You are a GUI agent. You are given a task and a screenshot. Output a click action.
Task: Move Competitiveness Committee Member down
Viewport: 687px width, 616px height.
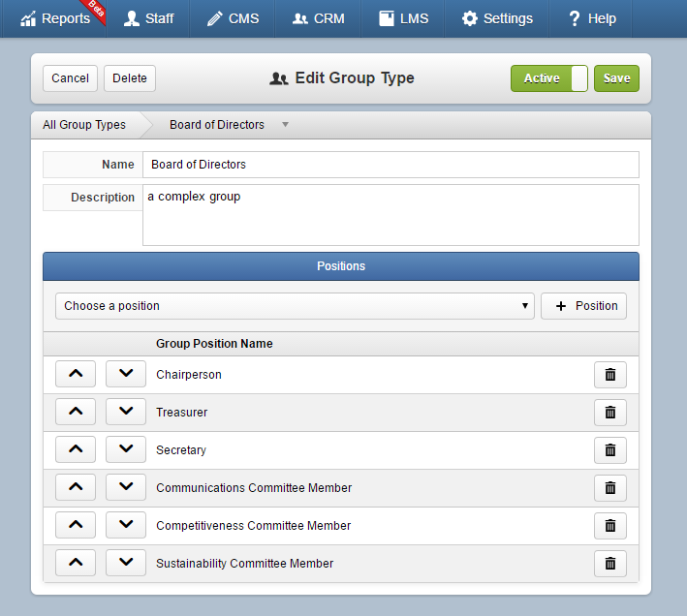pos(126,525)
